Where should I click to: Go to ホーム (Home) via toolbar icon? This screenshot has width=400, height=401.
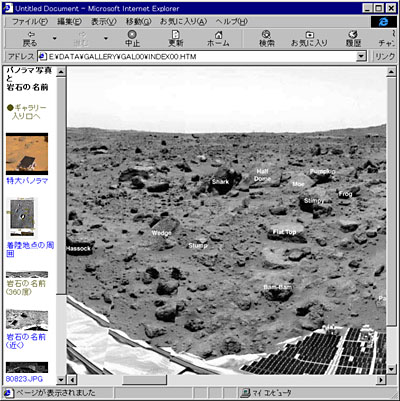coord(218,38)
